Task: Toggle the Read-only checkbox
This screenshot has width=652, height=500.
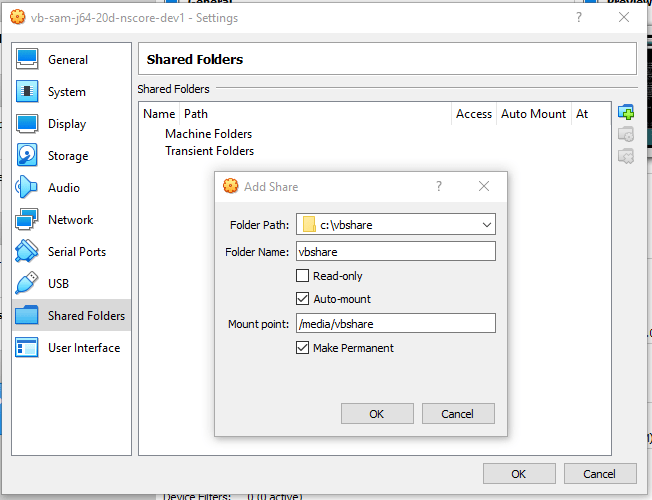Action: coord(302,275)
